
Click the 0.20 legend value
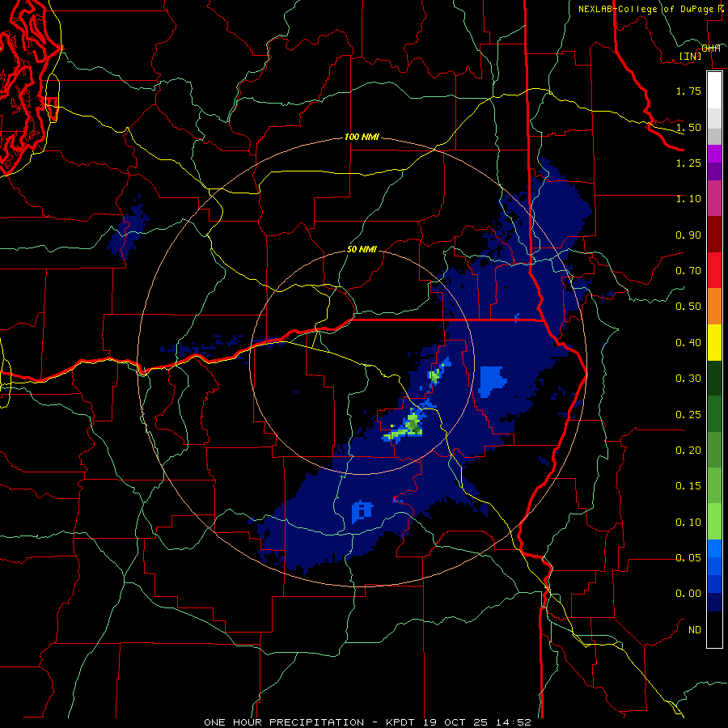[x=688, y=451]
